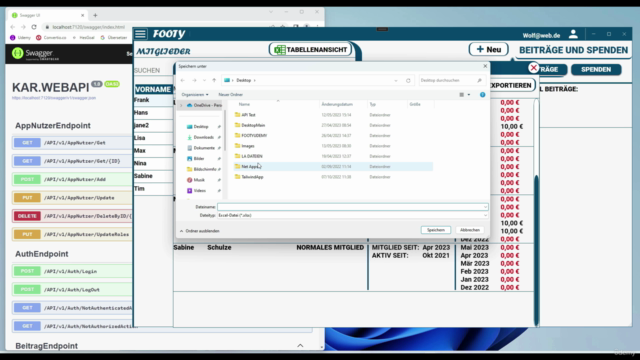Click Speichern to save the file
Image resolution: width=640 pixels, height=360 pixels.
click(436, 230)
